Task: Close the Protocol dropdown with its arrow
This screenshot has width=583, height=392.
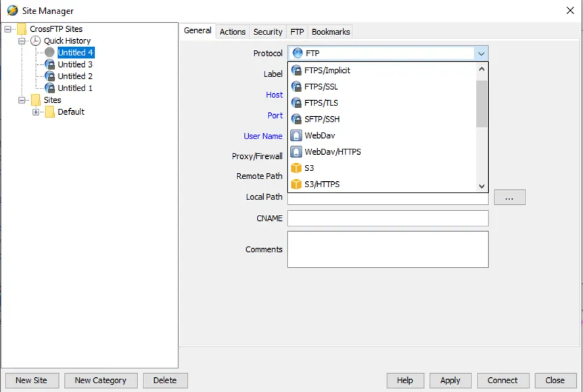Action: [x=481, y=53]
